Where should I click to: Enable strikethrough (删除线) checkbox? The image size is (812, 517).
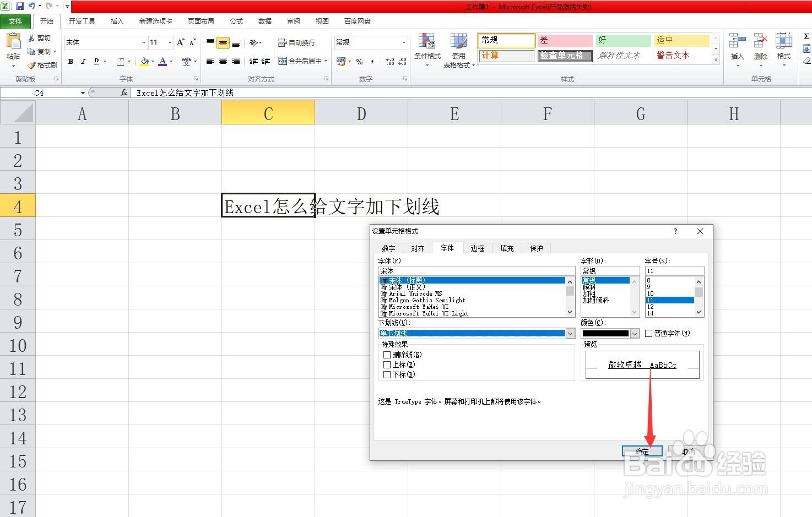[387, 355]
